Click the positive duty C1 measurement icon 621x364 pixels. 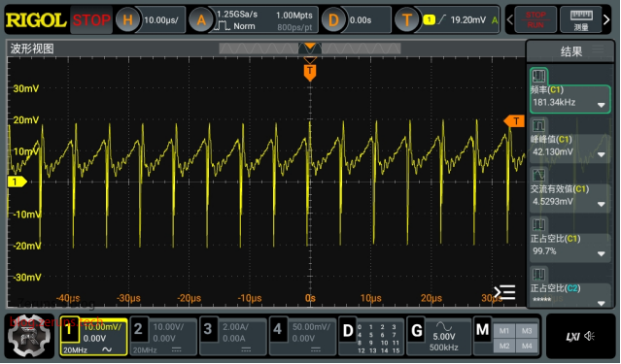pos(538,225)
